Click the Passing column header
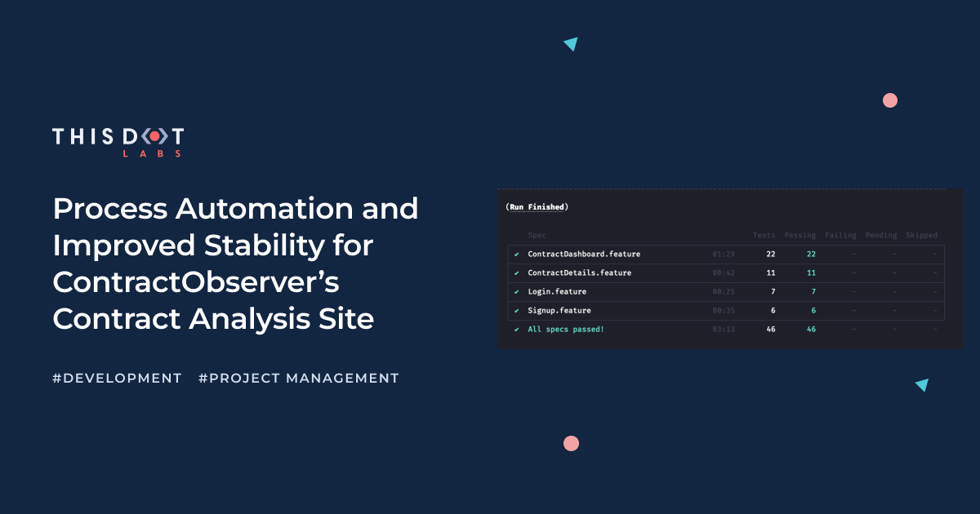Image resolution: width=980 pixels, height=514 pixels. click(800, 235)
